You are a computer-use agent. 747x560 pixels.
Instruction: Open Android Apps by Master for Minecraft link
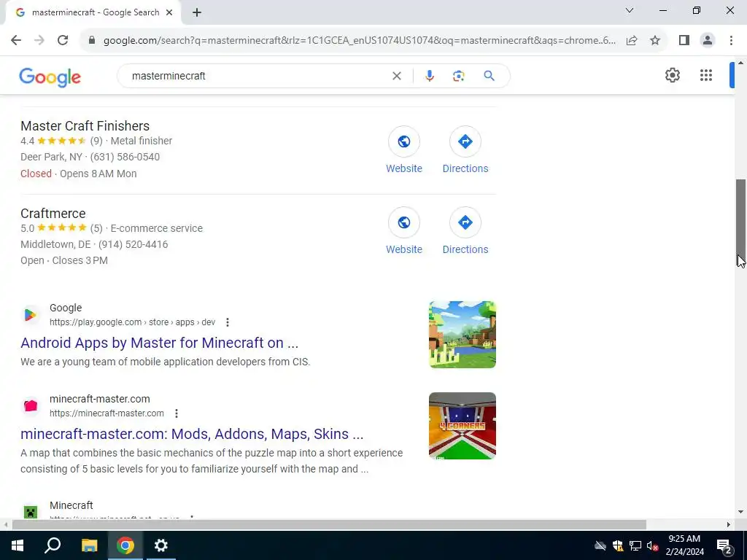(x=160, y=343)
